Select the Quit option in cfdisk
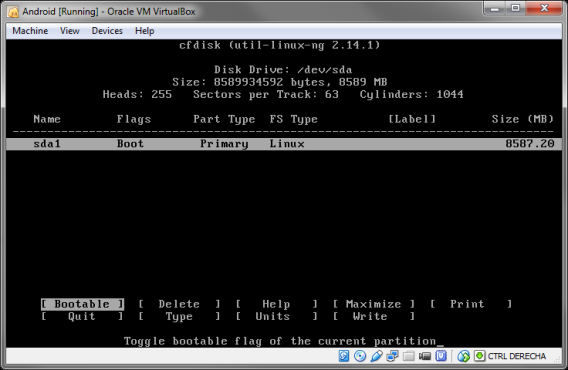This screenshot has width=568, height=370. (82, 316)
